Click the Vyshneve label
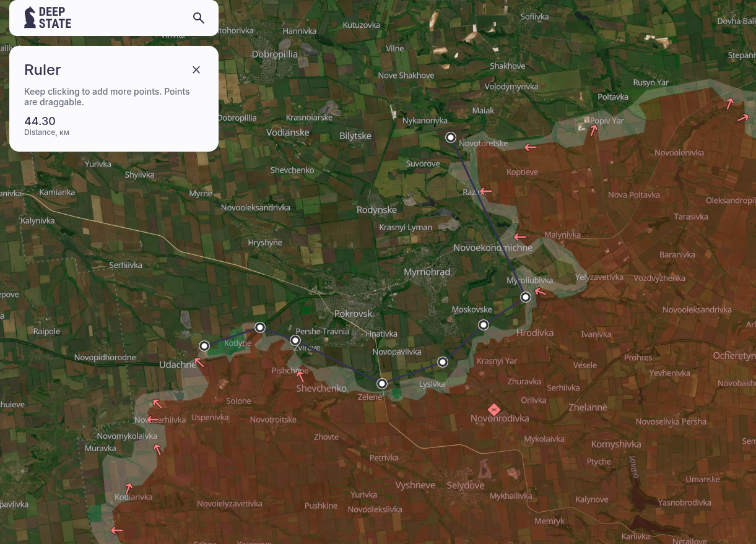The height and width of the screenshot is (544, 756). click(x=415, y=485)
